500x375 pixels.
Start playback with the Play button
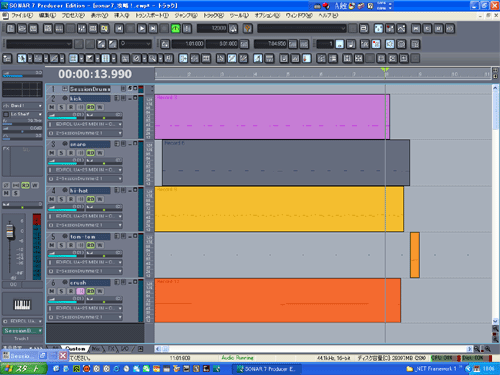pyautogui.click(x=142, y=29)
